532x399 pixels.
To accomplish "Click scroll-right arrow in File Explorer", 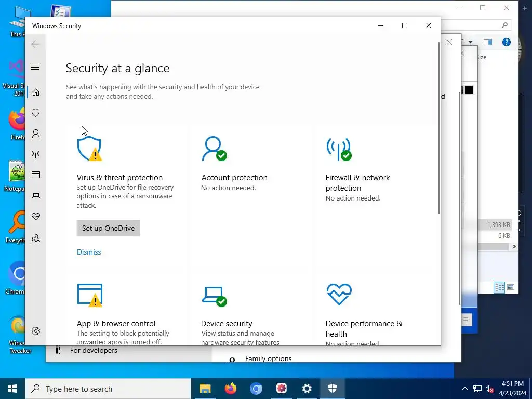I will 514,246.
